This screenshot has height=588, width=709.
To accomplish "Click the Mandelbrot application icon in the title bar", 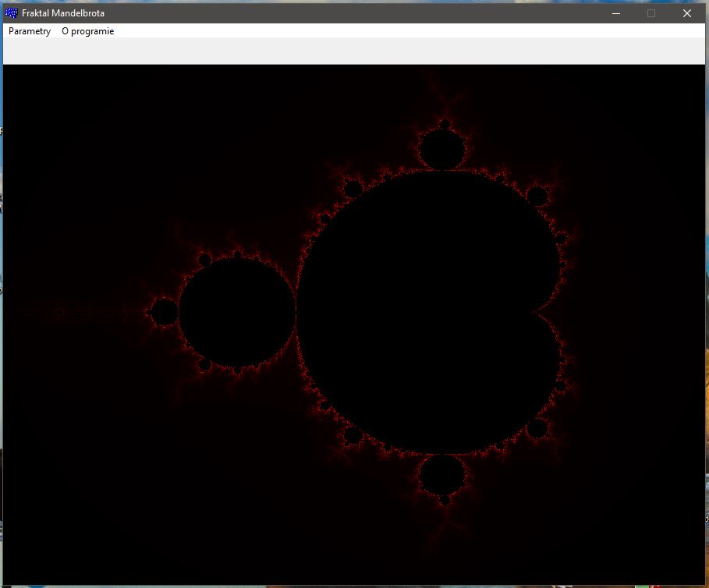I will pos(10,12).
